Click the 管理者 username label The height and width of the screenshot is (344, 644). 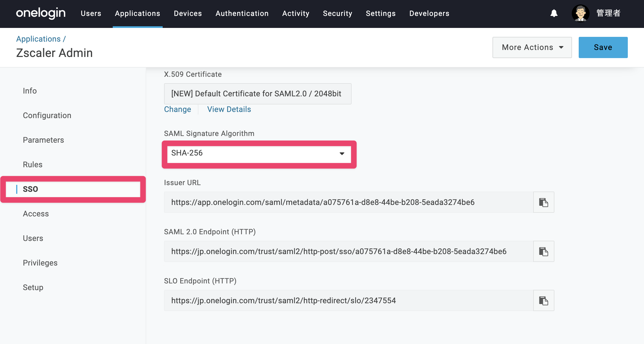pos(608,13)
